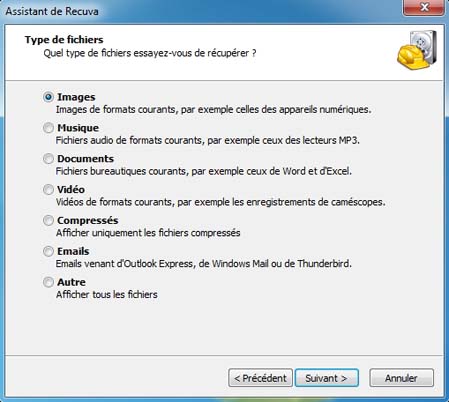This screenshot has height=402, width=449.
Task: Click the Recuva hard hat drive icon
Action: point(417,50)
